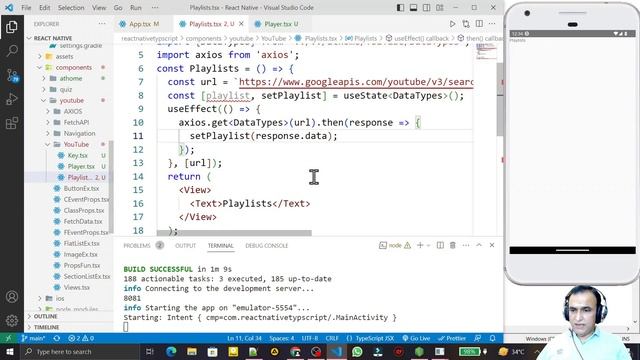Open errors and warnings status indicator
The image size is (640, 360).
81,338
